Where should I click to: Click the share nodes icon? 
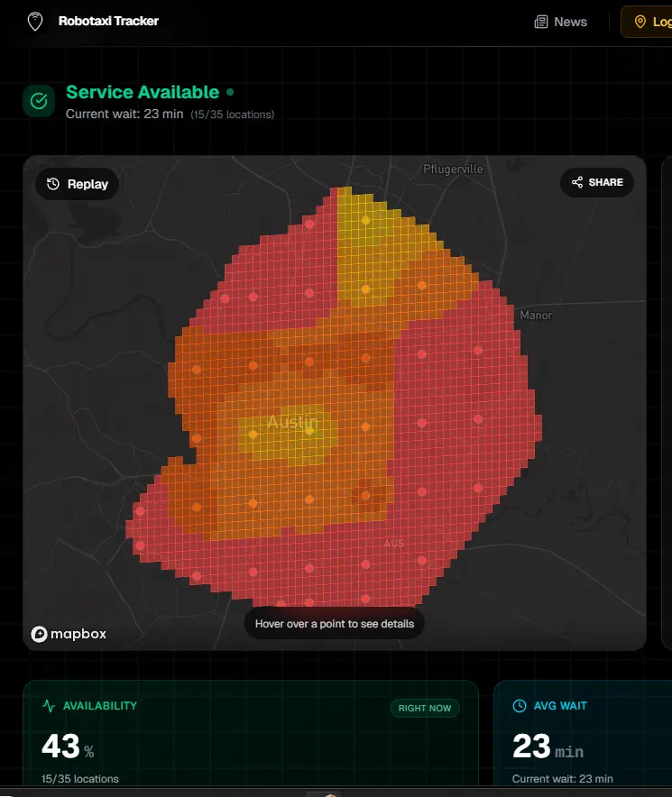coord(577,182)
